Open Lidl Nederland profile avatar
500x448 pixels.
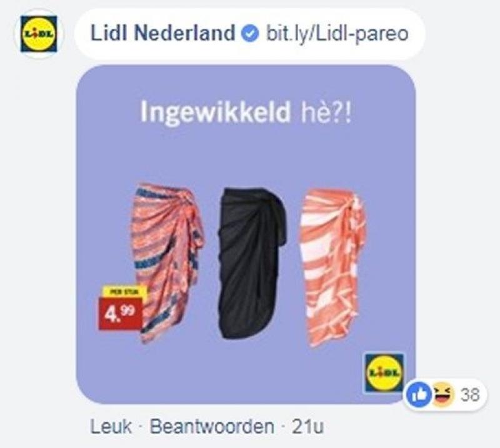(39, 34)
